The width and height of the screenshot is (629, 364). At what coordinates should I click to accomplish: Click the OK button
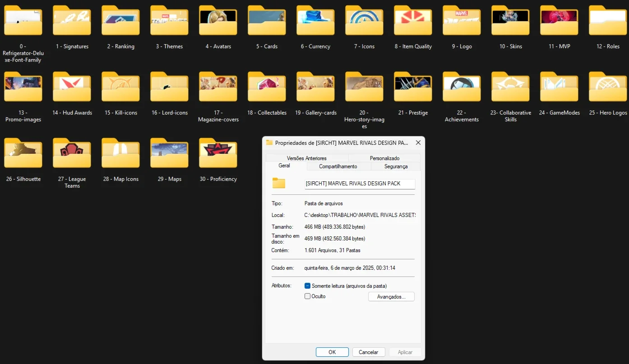click(x=332, y=352)
